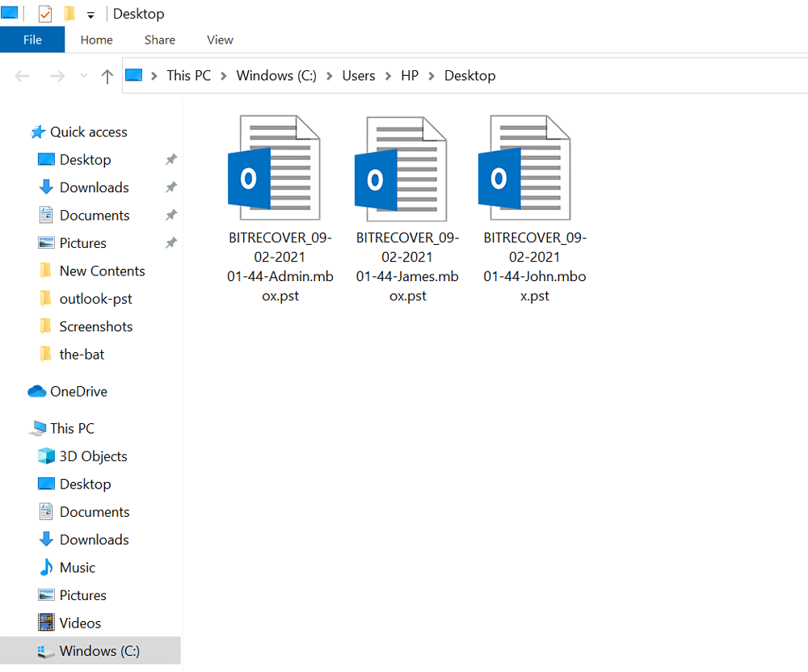Click the Properties quick access toolbar icon
This screenshot has height=672, width=808.
(45, 14)
